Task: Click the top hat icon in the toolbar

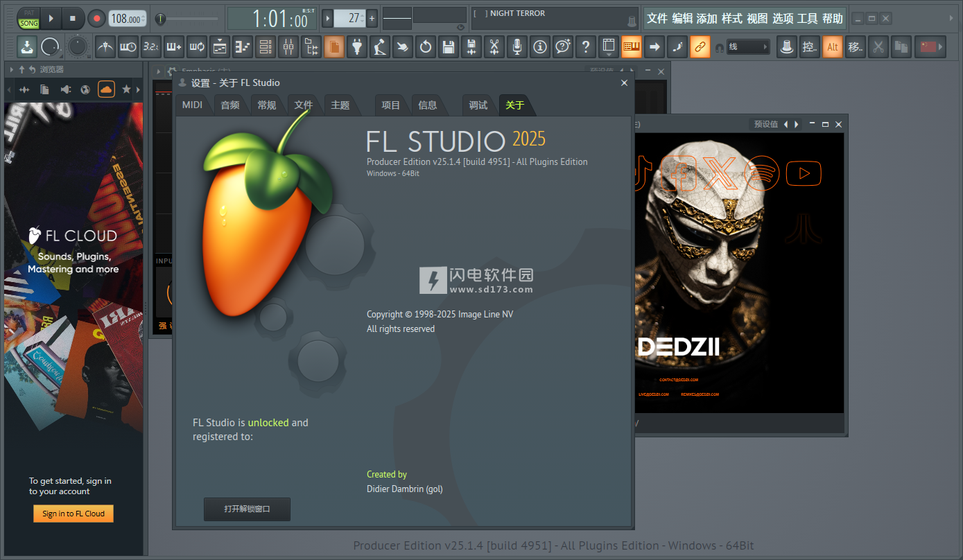Action: point(787,47)
